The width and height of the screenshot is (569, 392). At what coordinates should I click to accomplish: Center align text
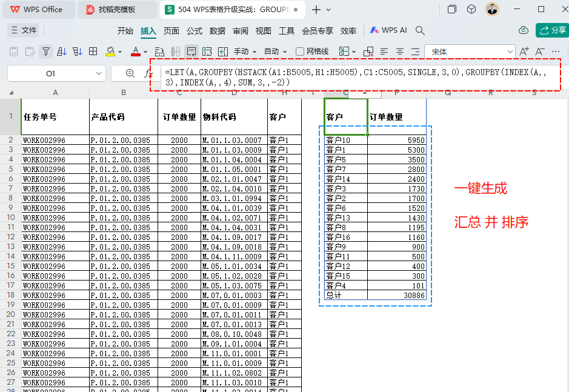400,51
